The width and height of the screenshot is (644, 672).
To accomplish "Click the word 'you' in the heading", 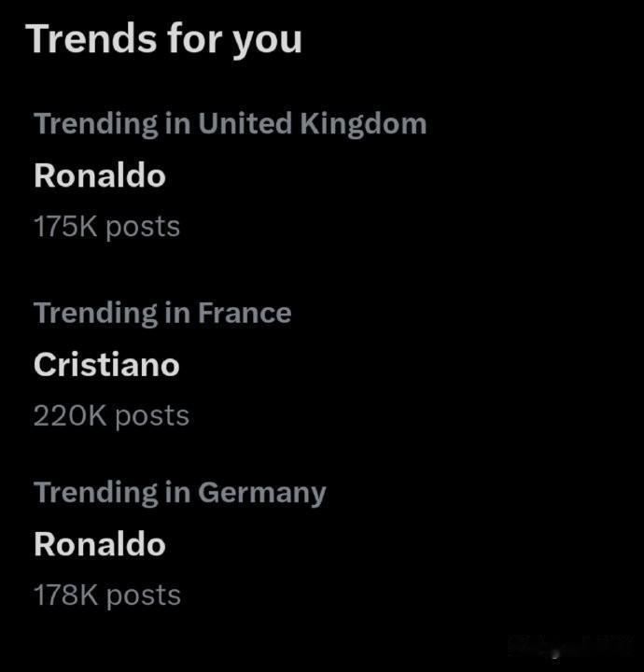I will 267,42.
